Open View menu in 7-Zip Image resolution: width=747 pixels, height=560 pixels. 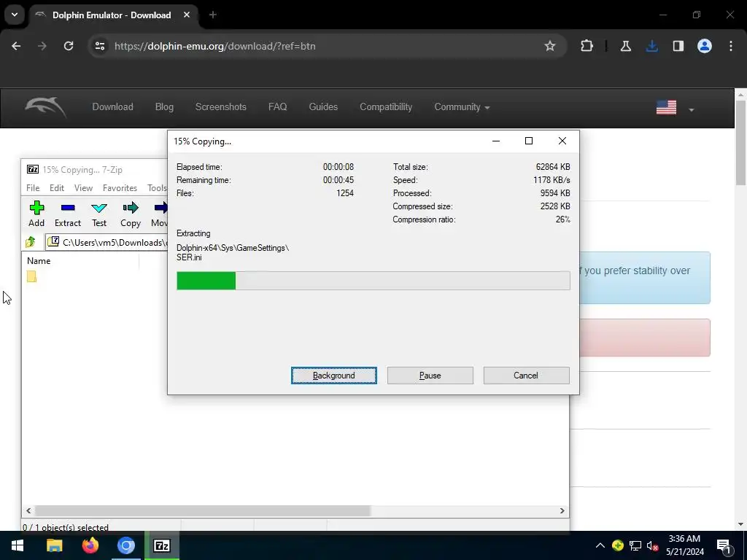(x=83, y=188)
